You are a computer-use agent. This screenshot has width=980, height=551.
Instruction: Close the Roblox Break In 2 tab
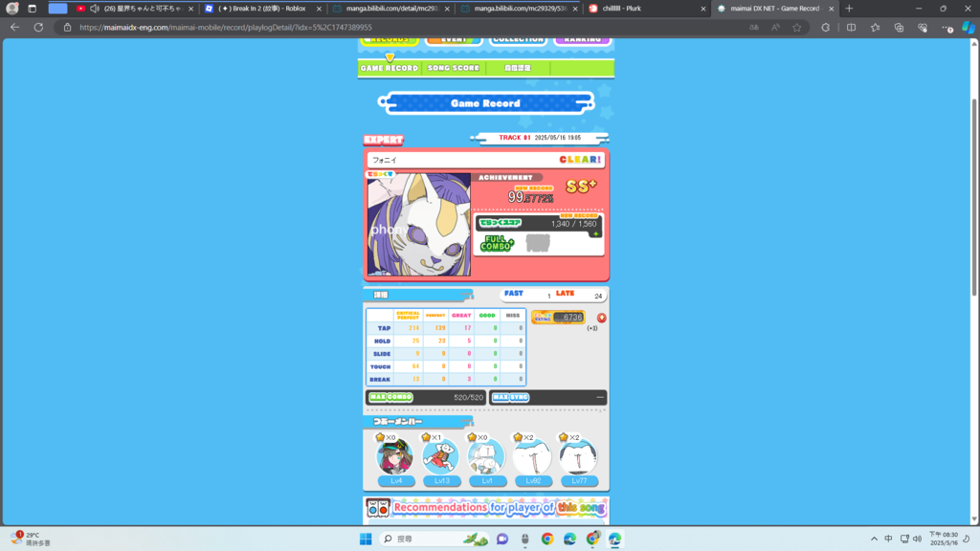click(x=319, y=9)
